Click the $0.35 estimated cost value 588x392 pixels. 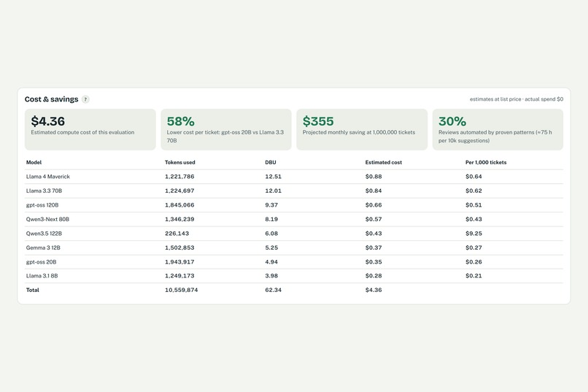(x=374, y=262)
